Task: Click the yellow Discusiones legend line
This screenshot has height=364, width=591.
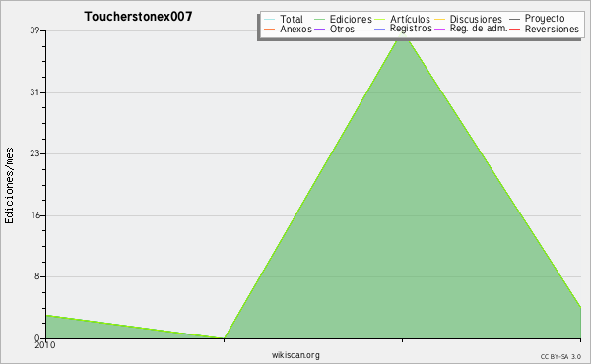Action: coord(440,19)
